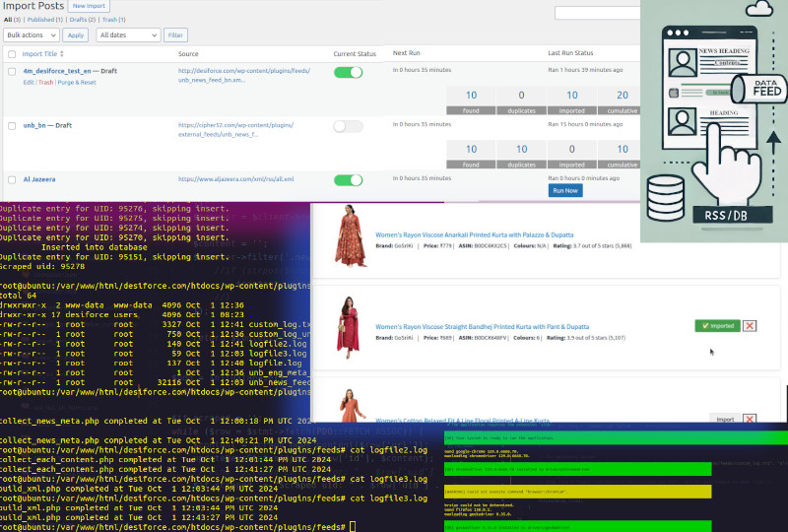The width and height of the screenshot is (788, 532).
Task: Expand the All dates dropdown
Action: pos(128,34)
